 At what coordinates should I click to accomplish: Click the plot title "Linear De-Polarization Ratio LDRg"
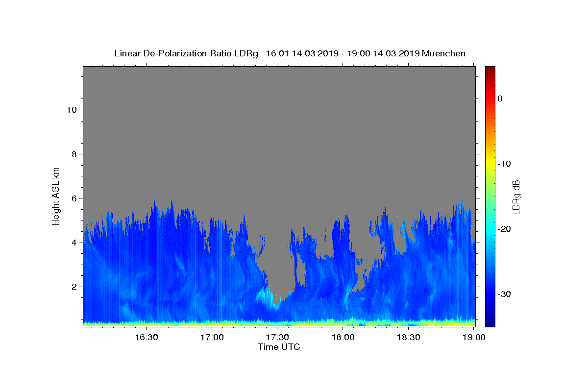coord(186,53)
